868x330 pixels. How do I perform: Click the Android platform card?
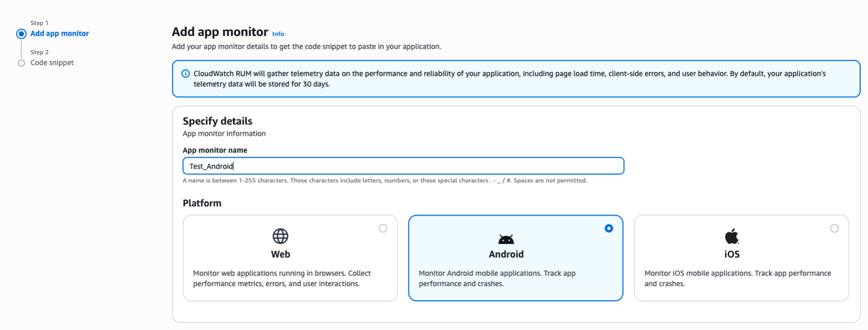[515, 258]
